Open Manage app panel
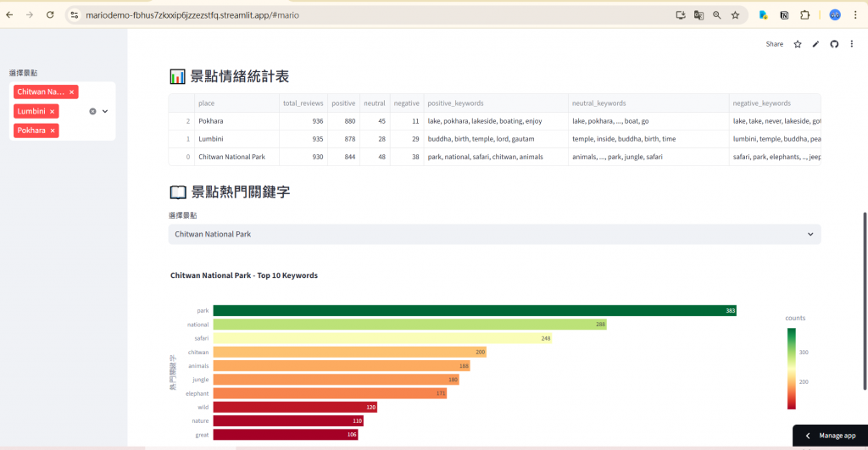Viewport: 868px width, 450px height. tap(831, 436)
